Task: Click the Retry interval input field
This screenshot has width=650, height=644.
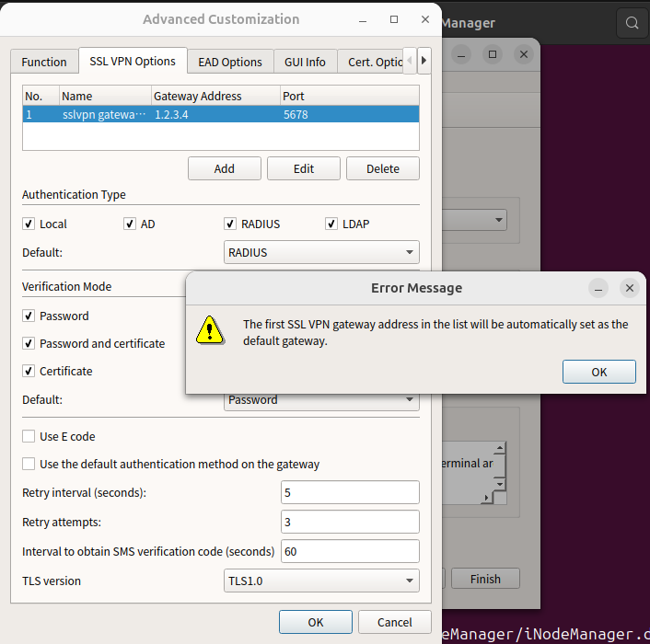Action: 349,492
